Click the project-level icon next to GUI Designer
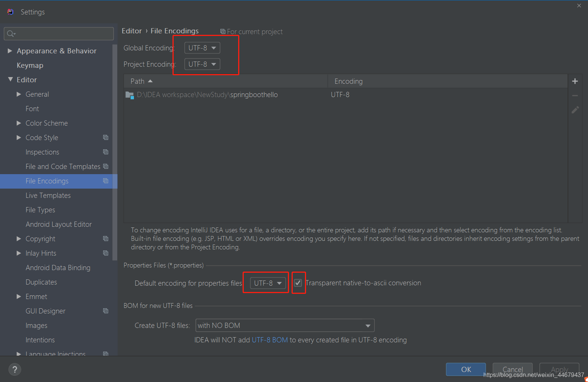 point(106,311)
